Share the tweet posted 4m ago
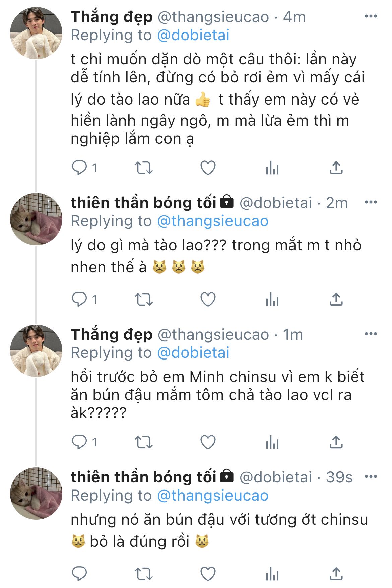This screenshot has width=392, height=588. click(336, 168)
